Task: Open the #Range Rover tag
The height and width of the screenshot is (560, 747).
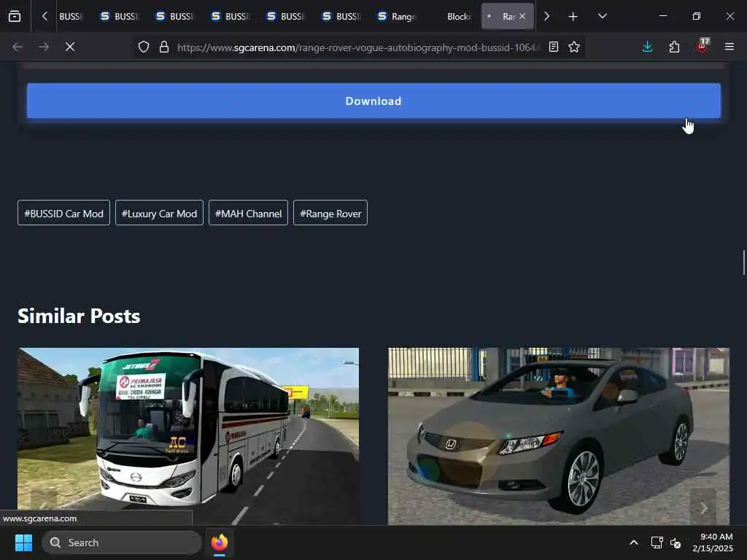Action: [x=330, y=214]
